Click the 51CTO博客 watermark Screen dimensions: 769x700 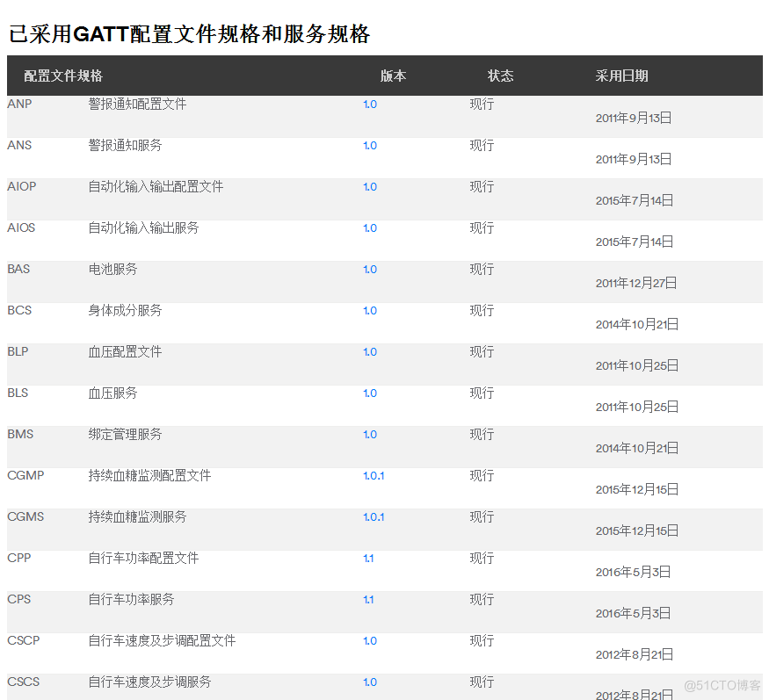tap(721, 683)
